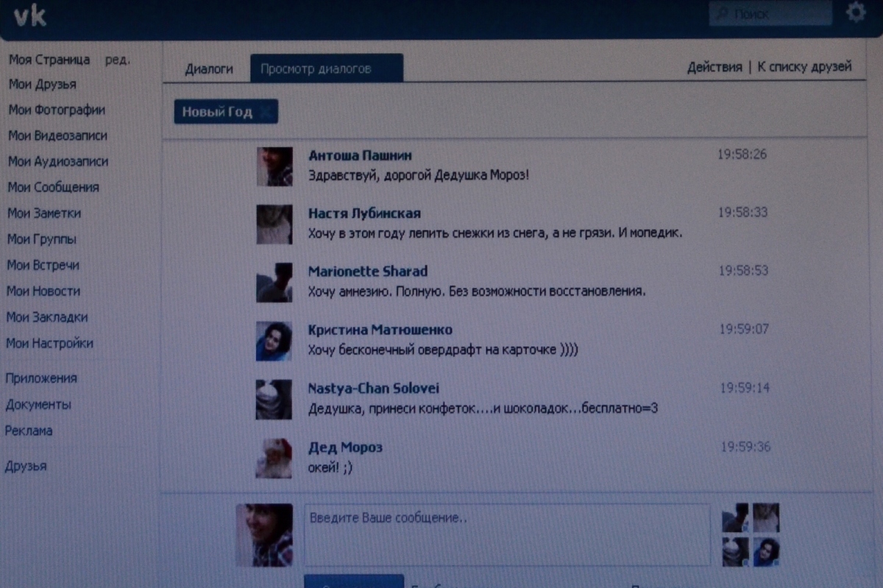Open the settings gear icon
The width and height of the screenshot is (883, 588).
tap(855, 13)
